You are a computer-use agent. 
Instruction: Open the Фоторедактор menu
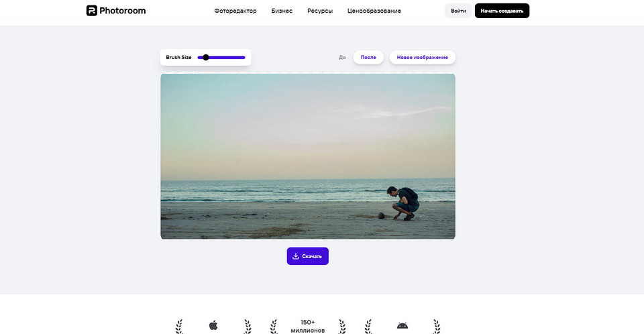pos(235,11)
